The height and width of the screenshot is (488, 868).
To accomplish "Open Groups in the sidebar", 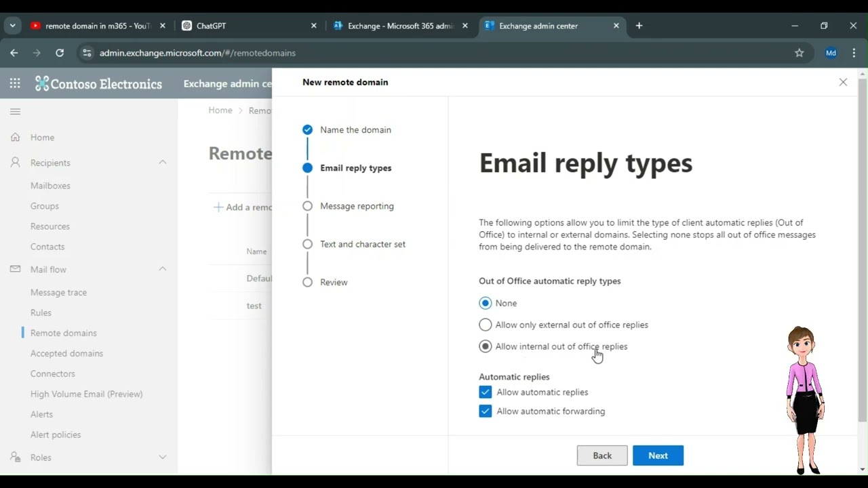I will (45, 206).
